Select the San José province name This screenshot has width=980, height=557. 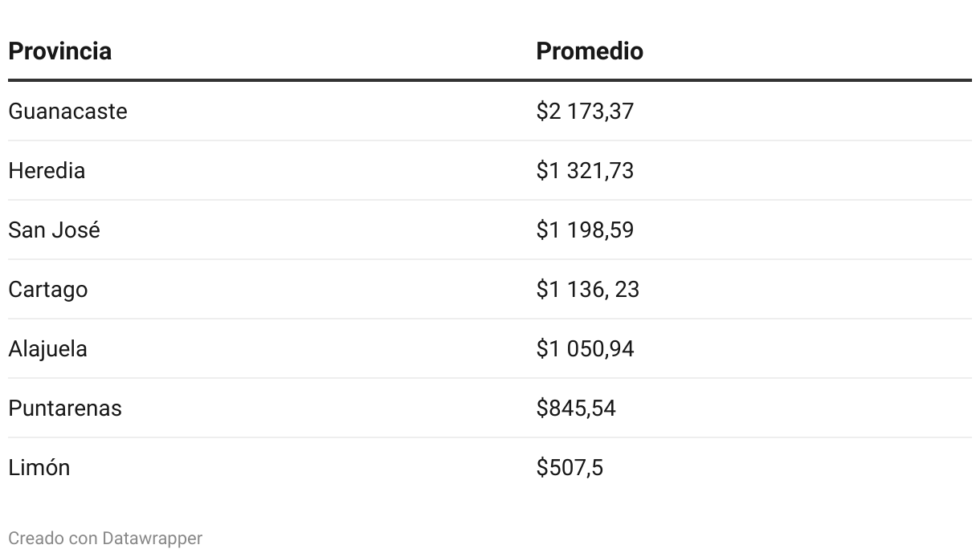55,230
